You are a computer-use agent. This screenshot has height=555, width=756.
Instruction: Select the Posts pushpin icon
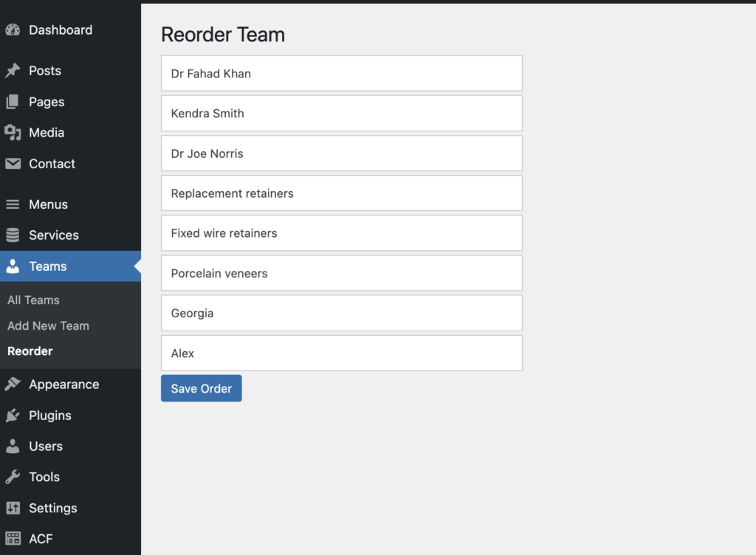point(13,70)
